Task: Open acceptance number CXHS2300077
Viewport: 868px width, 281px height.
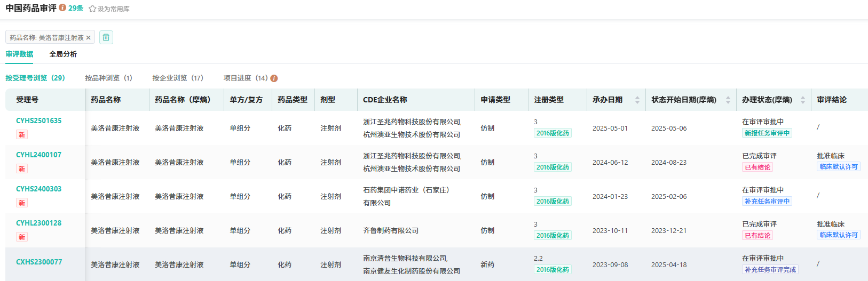Action: 38,262
